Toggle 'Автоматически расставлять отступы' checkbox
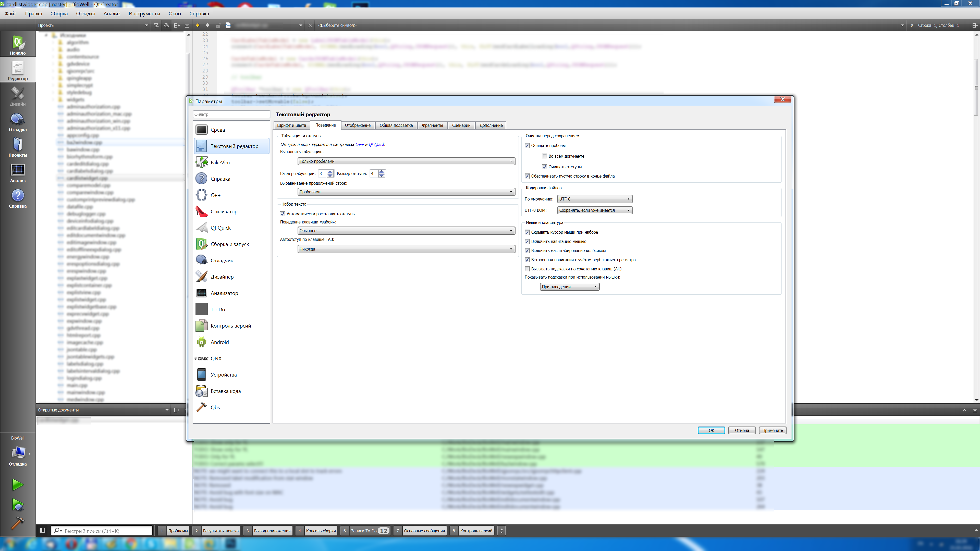 (283, 214)
